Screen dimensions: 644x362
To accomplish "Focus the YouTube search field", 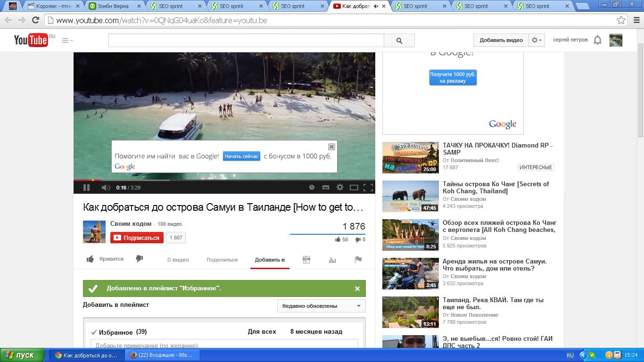I will pos(246,41).
